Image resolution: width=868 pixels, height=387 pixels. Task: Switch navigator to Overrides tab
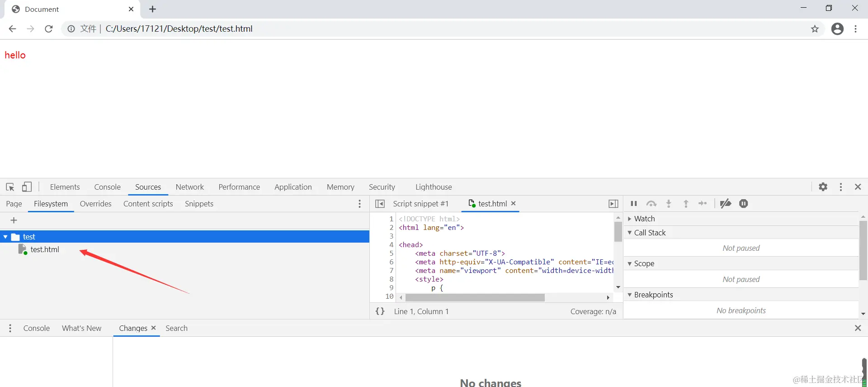95,204
